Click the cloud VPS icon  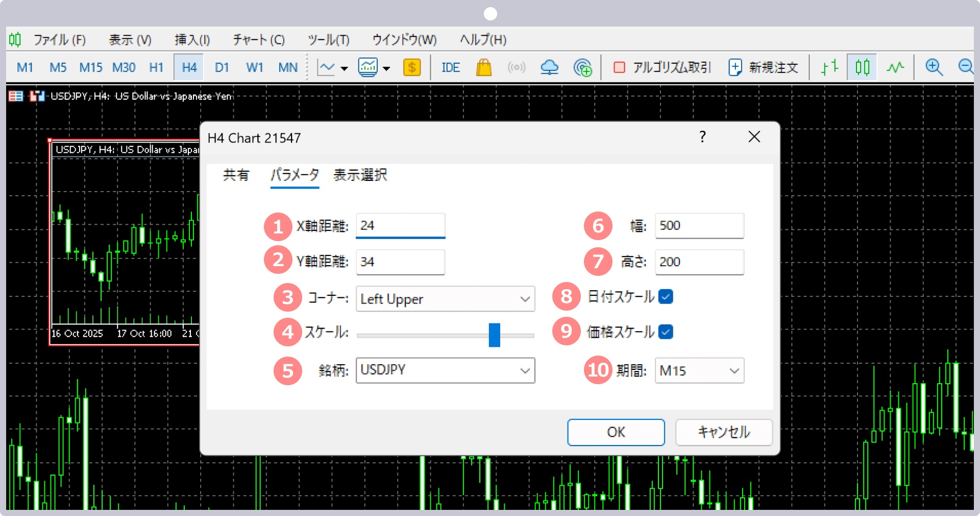(549, 67)
